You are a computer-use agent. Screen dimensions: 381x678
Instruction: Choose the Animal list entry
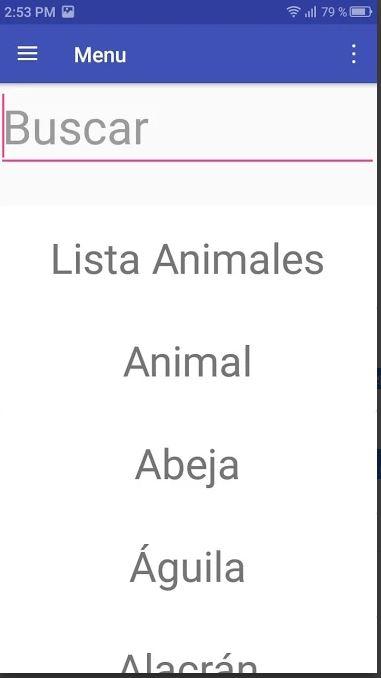pyautogui.click(x=187, y=362)
